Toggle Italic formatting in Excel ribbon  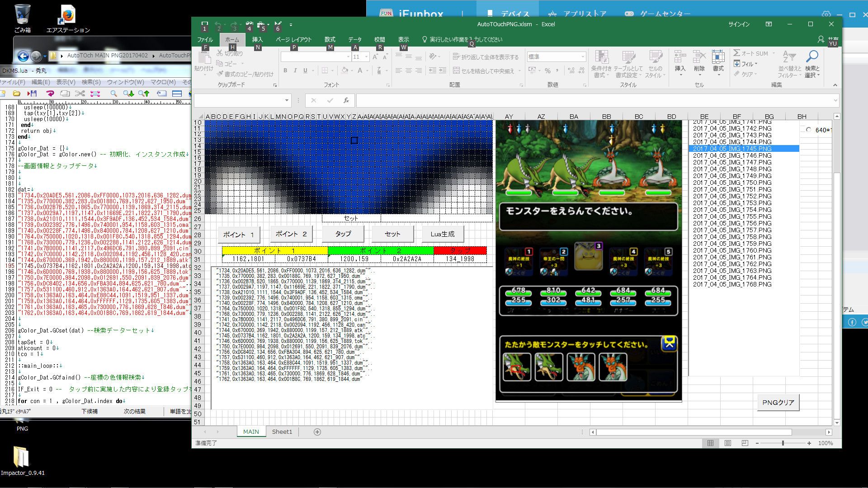[295, 70]
